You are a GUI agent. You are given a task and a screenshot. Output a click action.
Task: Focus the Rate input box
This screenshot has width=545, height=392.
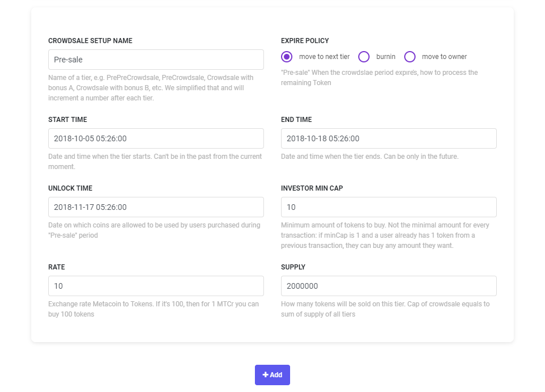156,286
